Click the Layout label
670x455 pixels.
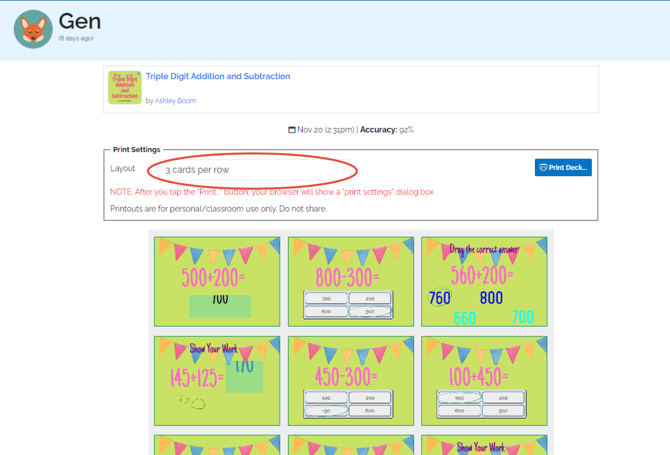pos(123,168)
